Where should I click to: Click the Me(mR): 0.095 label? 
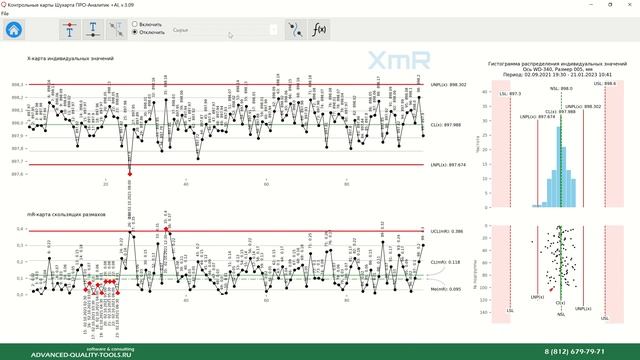click(x=446, y=289)
